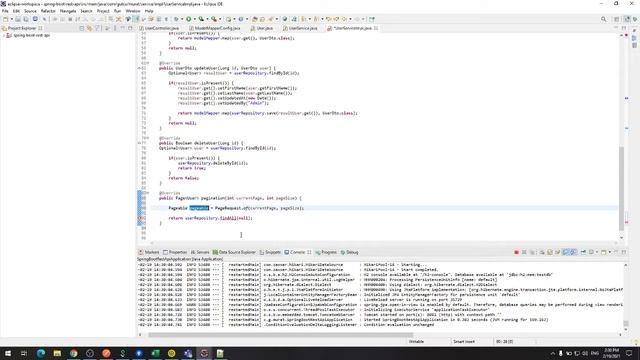Viewport: 640px width, 360px height.
Task: Toggle Scroll Lock in Console toolbar
Action: [550, 252]
